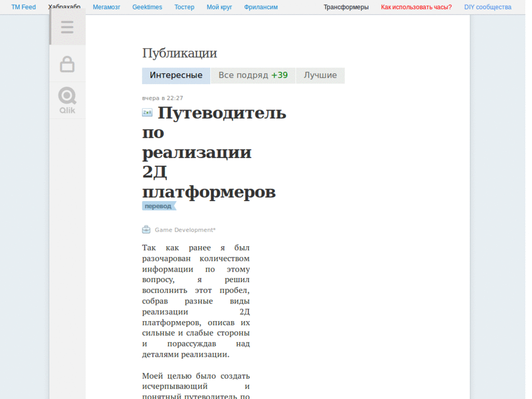The width and height of the screenshot is (532, 399).
Task: Click the article type icon beside title
Action: coord(147,113)
